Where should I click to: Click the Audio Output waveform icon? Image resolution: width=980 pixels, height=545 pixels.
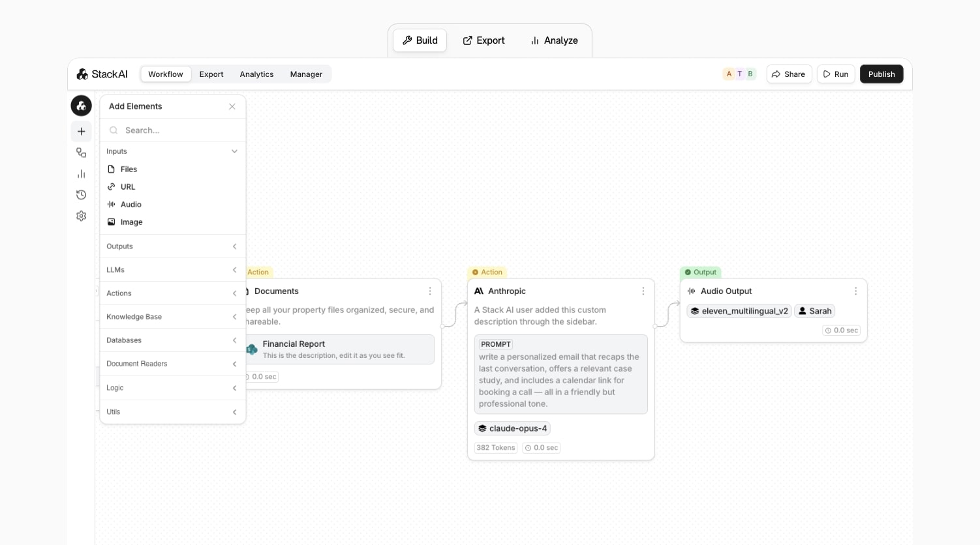[692, 291]
